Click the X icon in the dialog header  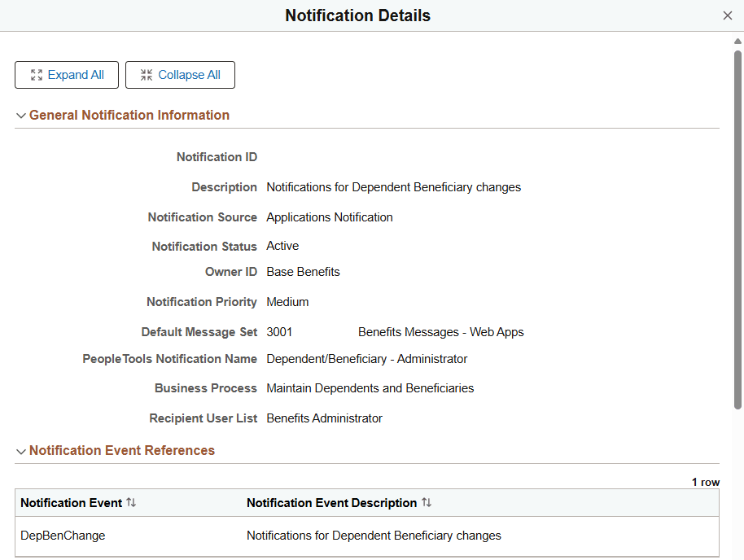729,15
